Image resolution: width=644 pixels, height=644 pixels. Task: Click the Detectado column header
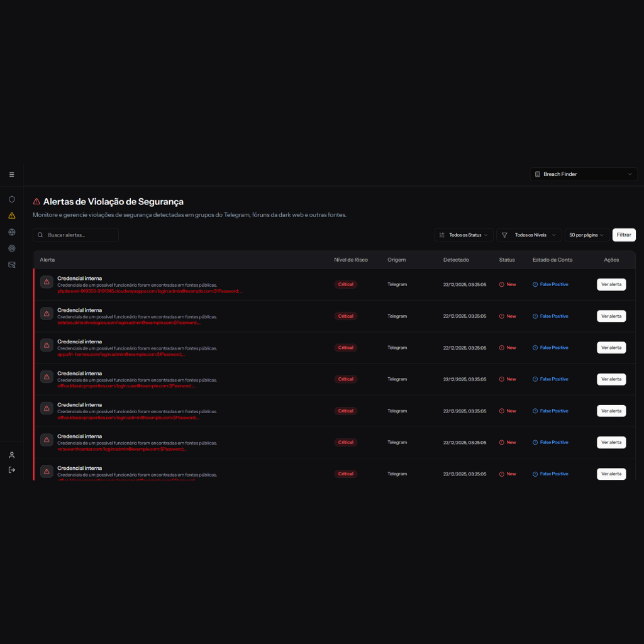[456, 260]
